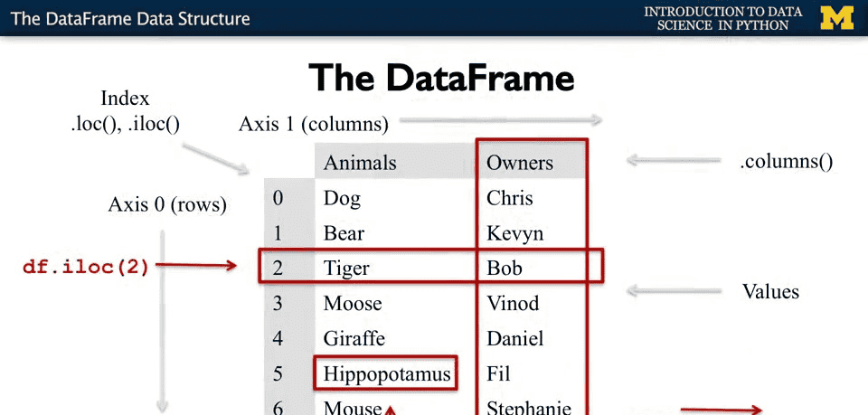868x415 pixels.
Task: Click the University of Michigan M logo
Action: (836, 18)
